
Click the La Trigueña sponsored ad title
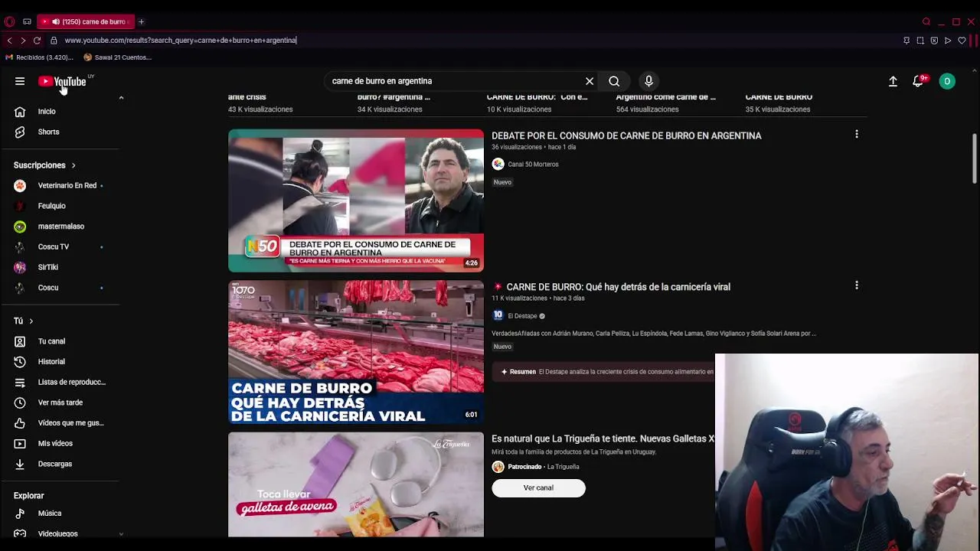(x=603, y=439)
